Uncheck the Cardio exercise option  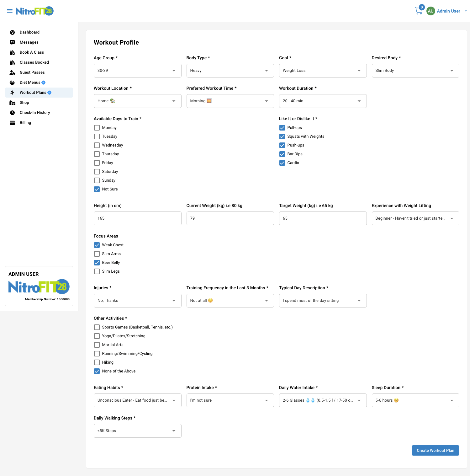click(282, 163)
